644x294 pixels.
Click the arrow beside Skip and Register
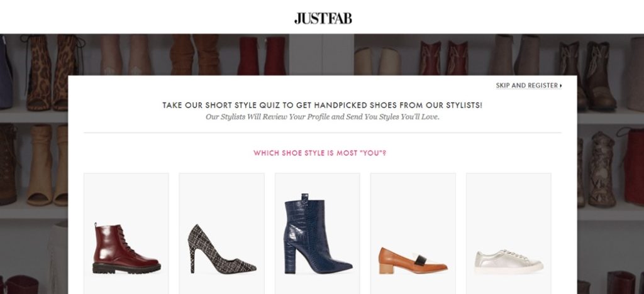560,85
